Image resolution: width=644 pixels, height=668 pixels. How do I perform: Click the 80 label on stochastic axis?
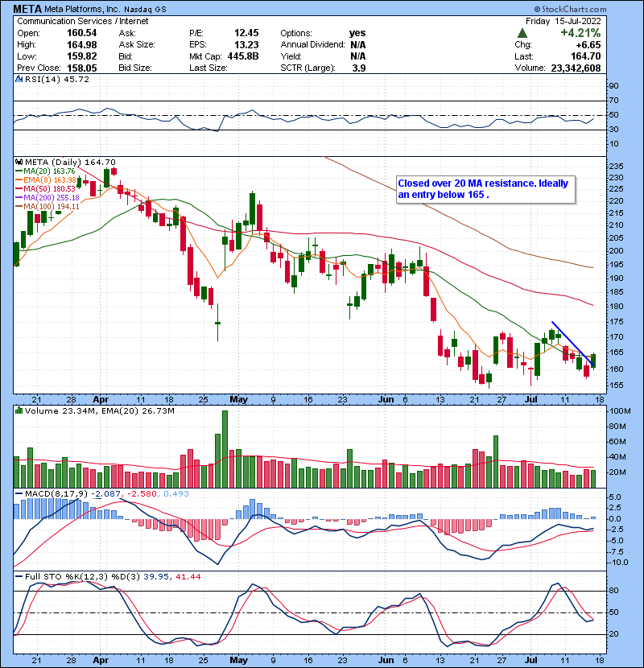tap(613, 591)
